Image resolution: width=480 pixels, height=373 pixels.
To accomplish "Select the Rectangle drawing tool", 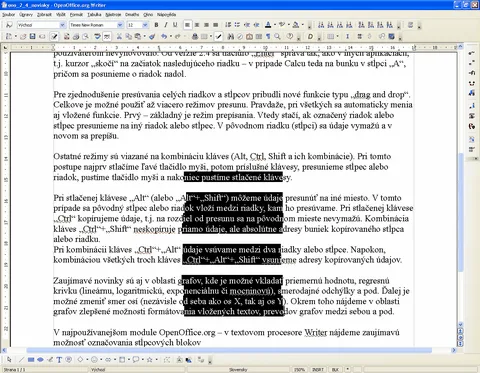I will click(x=31, y=360).
